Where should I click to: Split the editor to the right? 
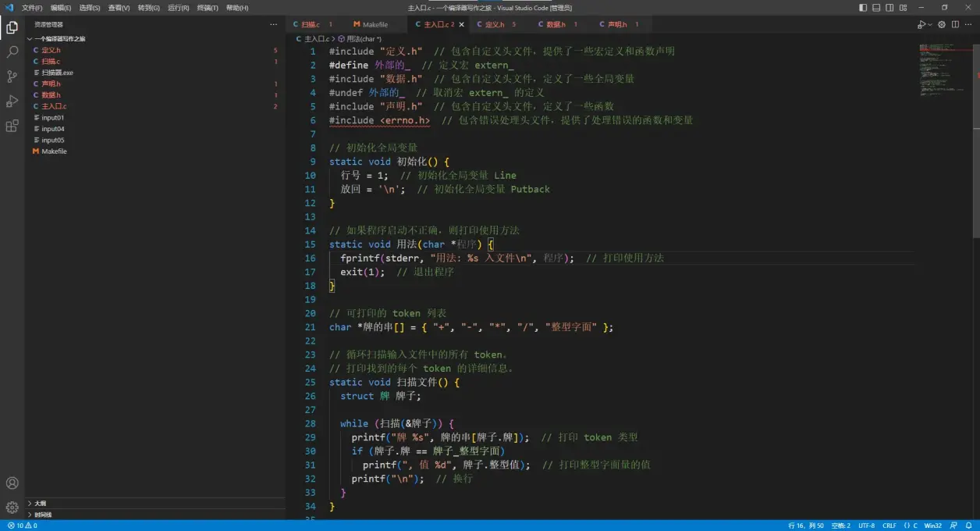(956, 24)
